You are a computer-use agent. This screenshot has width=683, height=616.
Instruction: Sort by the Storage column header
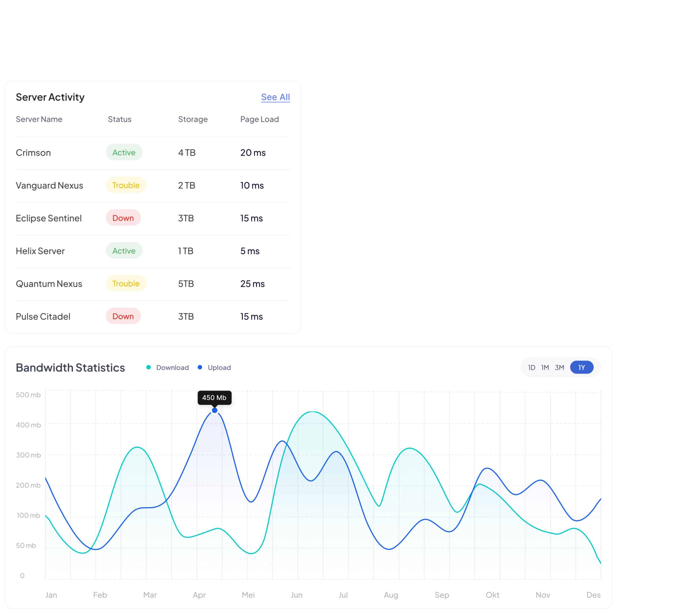193,119
